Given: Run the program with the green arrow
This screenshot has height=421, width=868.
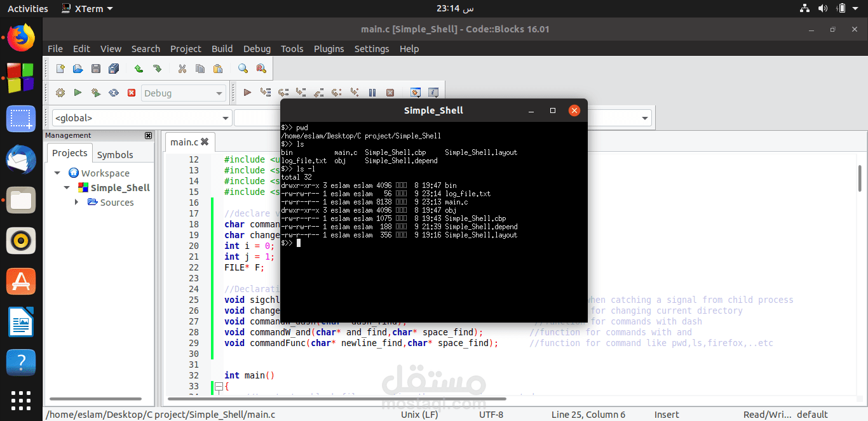Looking at the screenshot, I should (78, 92).
